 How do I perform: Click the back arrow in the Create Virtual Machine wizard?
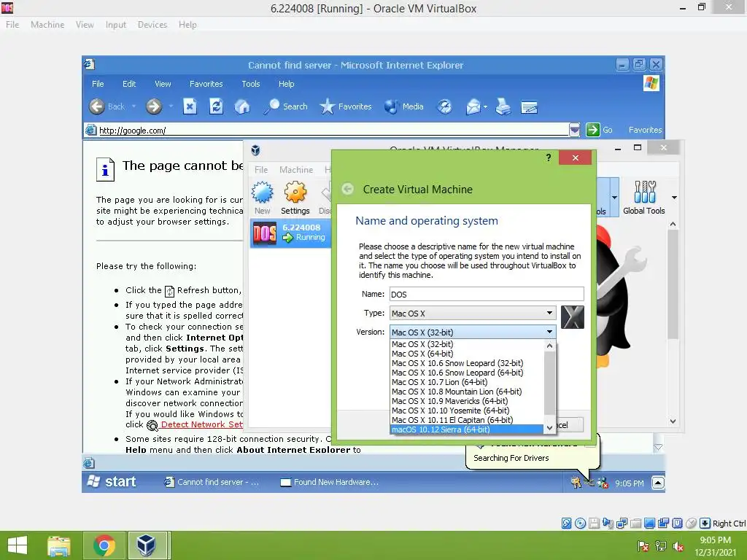[x=348, y=189]
